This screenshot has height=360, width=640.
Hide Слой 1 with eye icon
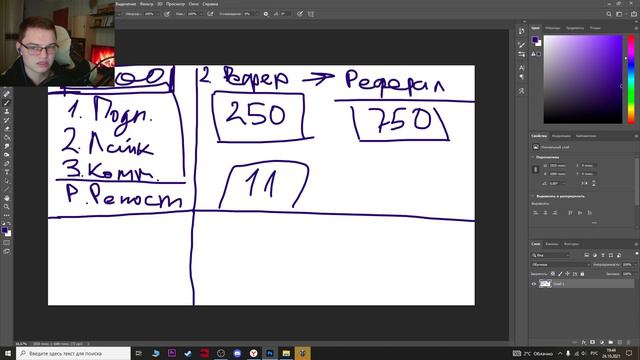tap(533, 284)
